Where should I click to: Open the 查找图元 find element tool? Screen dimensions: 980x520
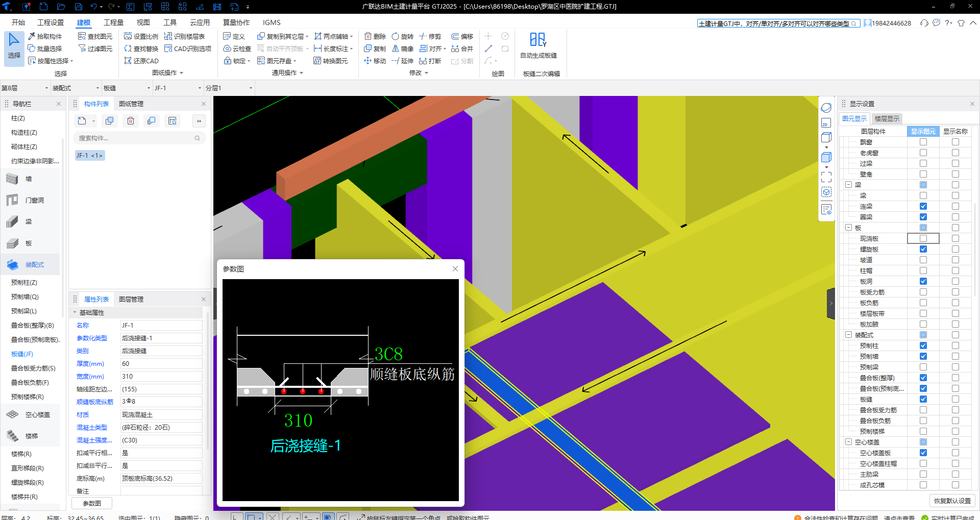(95, 36)
